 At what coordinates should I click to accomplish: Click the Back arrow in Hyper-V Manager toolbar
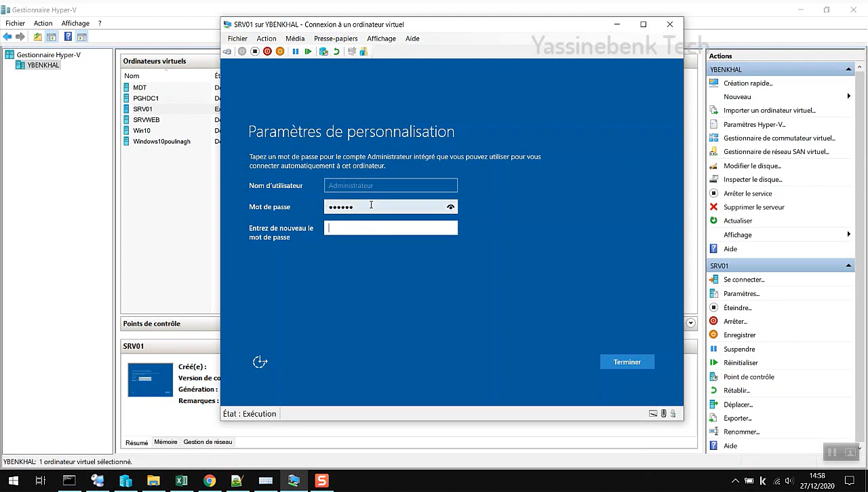pyautogui.click(x=7, y=37)
